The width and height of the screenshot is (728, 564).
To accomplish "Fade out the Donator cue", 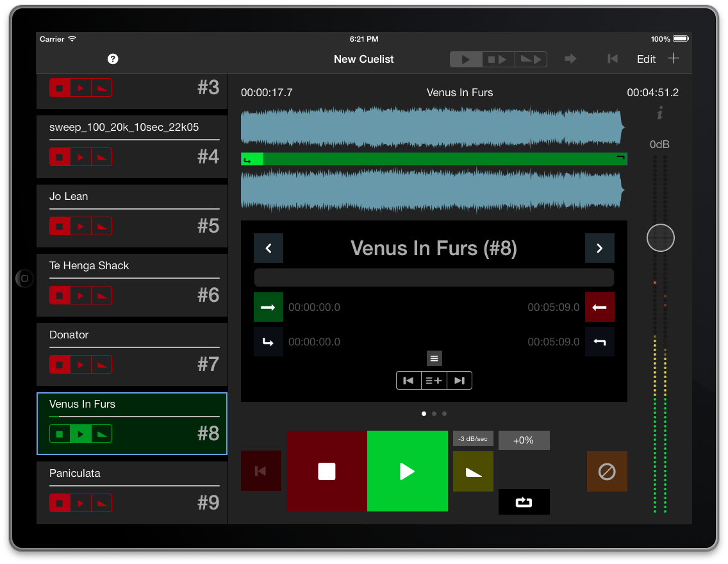I will coord(102,365).
